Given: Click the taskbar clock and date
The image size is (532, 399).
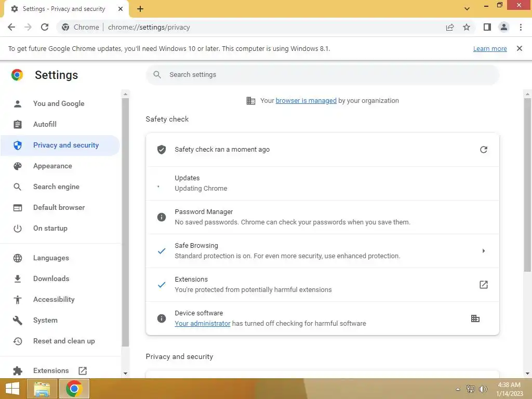Looking at the screenshot, I should (509, 389).
